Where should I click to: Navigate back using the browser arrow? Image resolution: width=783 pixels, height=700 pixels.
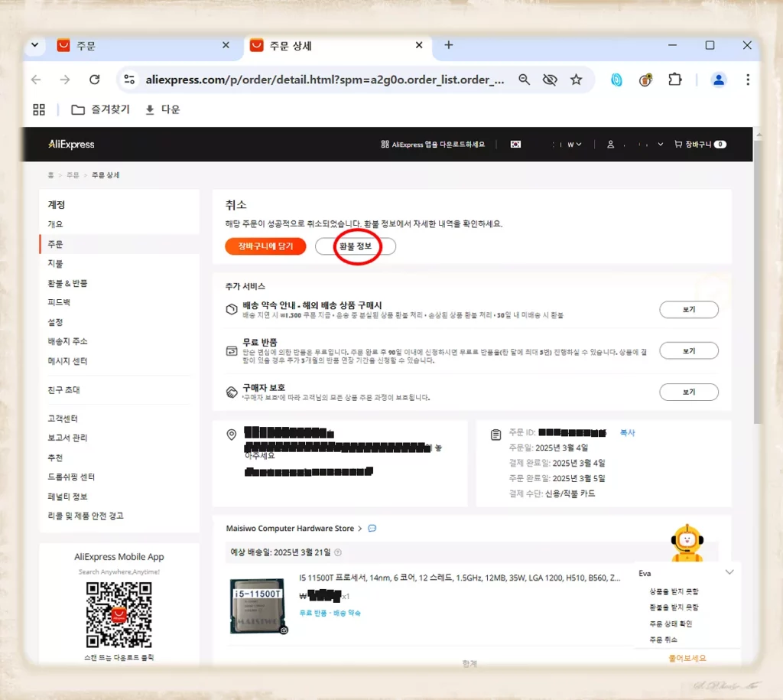click(x=36, y=79)
